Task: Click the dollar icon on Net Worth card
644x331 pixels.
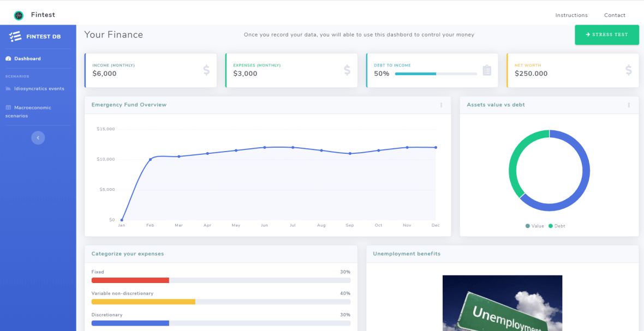Action: [628, 70]
